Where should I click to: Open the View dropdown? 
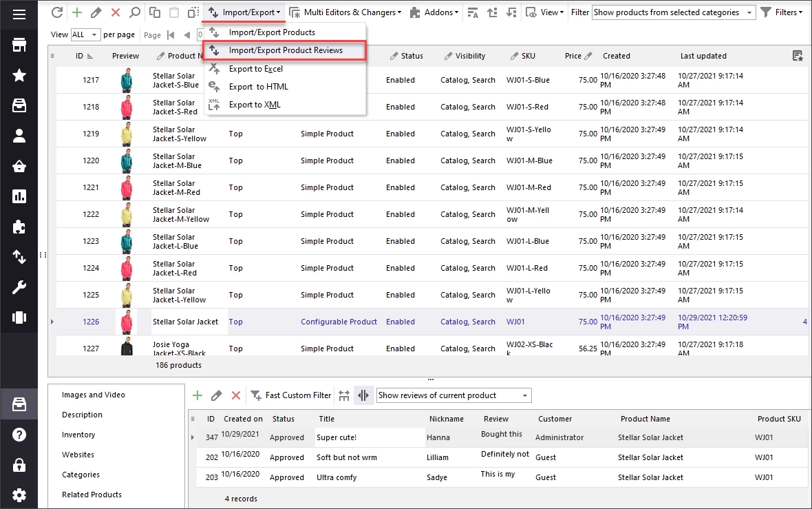click(x=545, y=12)
